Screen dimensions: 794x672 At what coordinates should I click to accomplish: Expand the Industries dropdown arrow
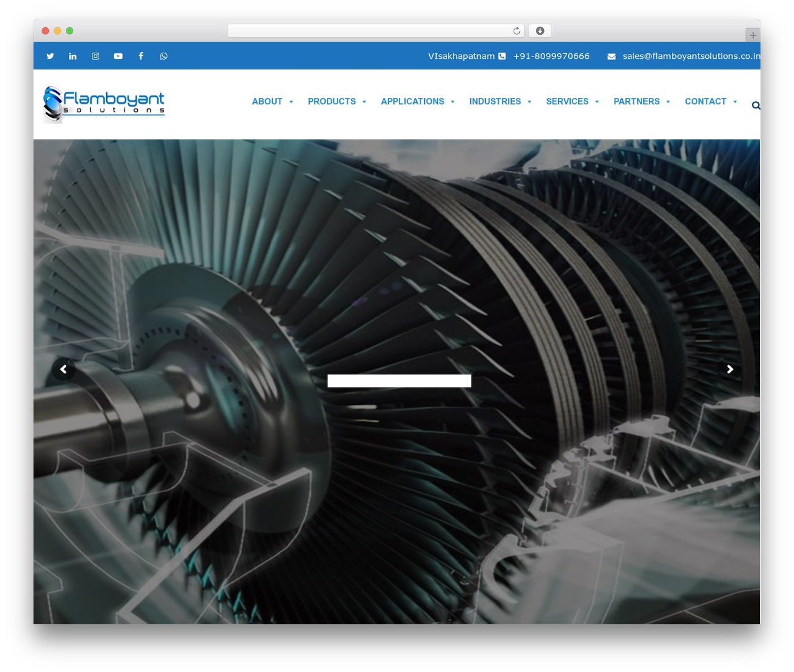529,102
